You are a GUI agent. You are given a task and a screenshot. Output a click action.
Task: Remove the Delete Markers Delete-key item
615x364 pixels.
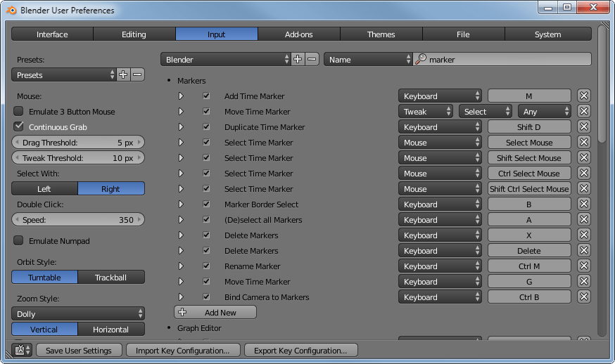click(x=583, y=251)
